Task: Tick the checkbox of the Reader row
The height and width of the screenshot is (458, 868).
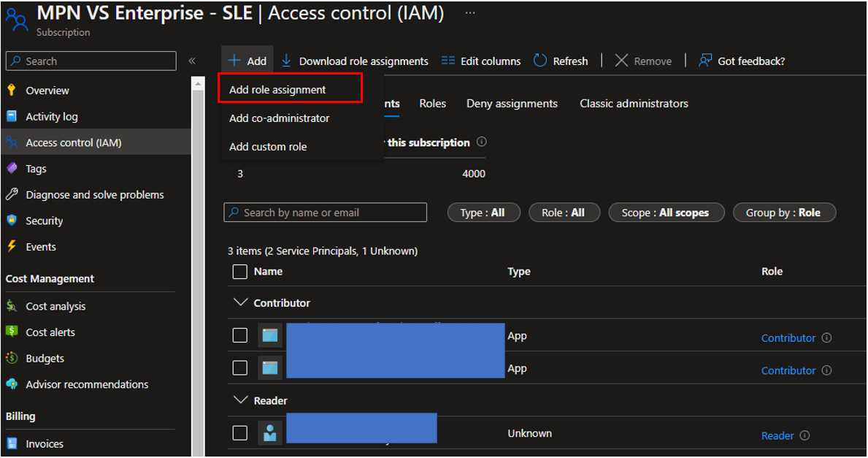Action: (239, 432)
